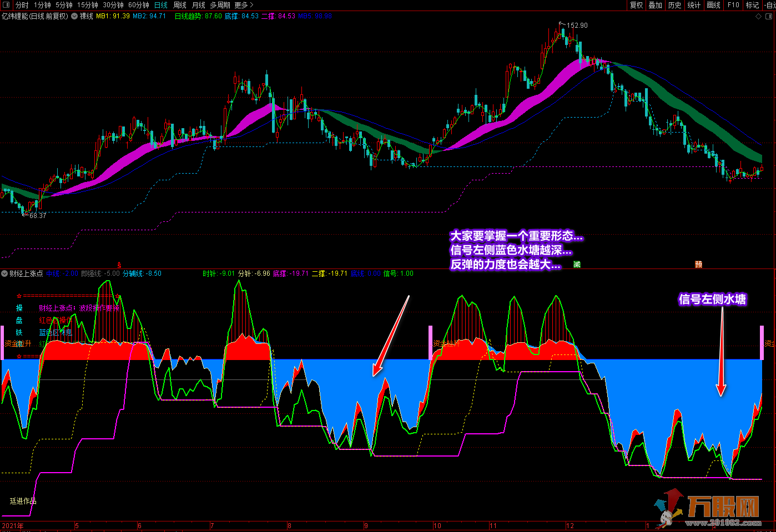
Task: Click the green 减 signal icon
Action: pyautogui.click(x=577, y=265)
